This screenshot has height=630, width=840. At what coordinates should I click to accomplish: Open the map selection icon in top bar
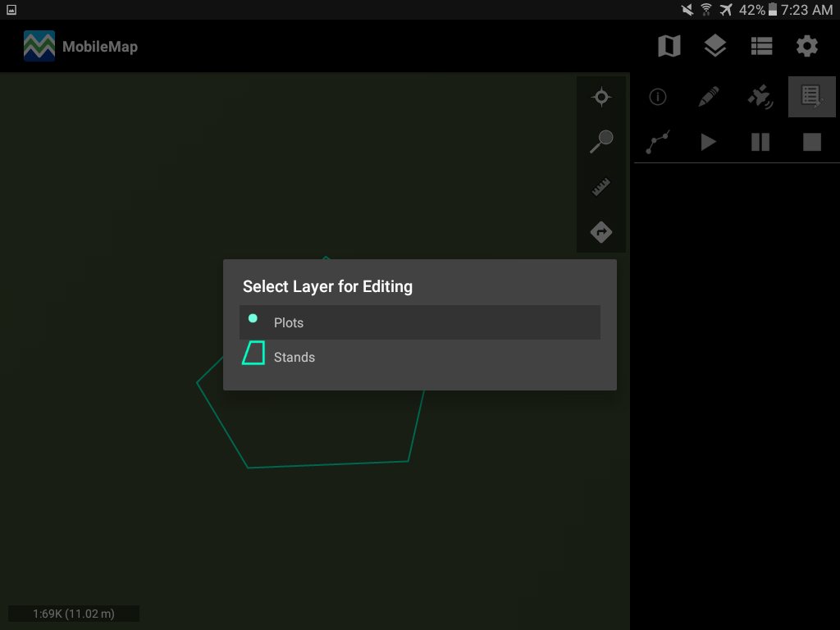[669, 47]
